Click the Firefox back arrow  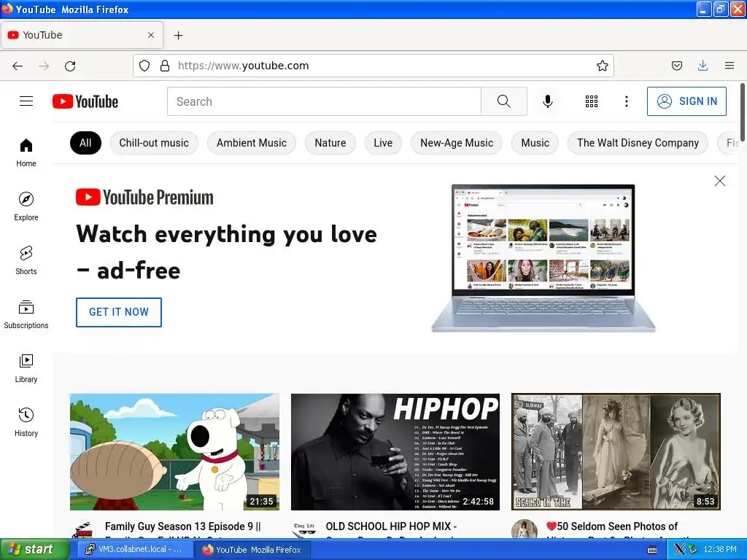click(18, 66)
